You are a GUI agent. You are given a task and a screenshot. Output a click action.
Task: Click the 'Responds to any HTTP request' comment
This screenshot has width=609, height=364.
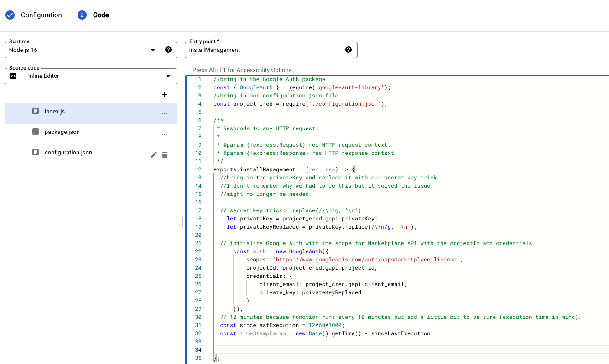pyautogui.click(x=268, y=128)
